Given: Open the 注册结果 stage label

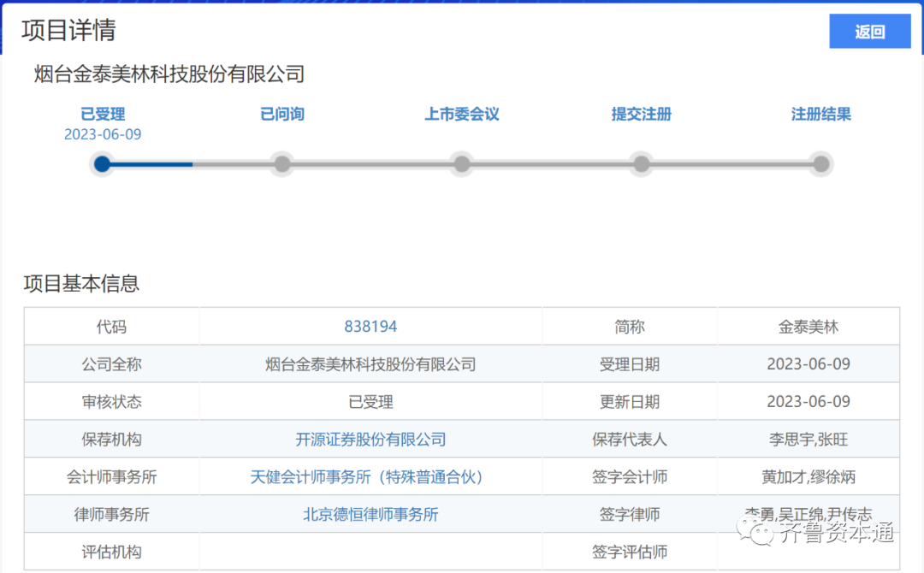Looking at the screenshot, I should pos(821,114).
